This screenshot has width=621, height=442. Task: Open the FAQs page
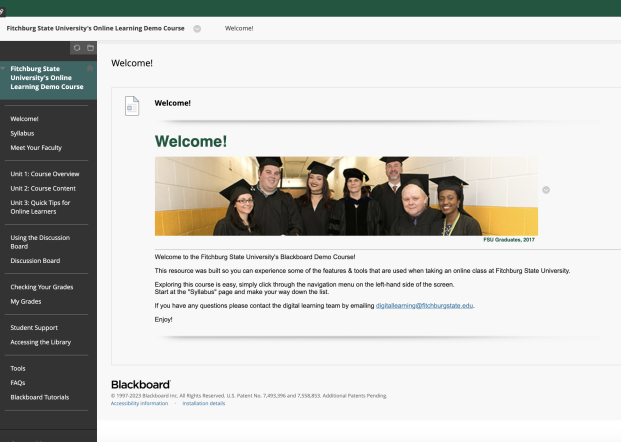click(x=18, y=383)
